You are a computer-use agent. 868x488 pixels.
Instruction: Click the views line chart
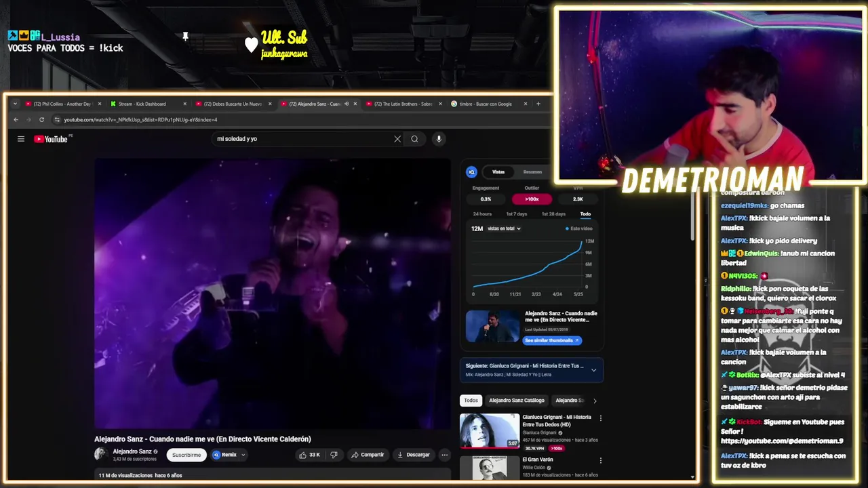pyautogui.click(x=529, y=264)
